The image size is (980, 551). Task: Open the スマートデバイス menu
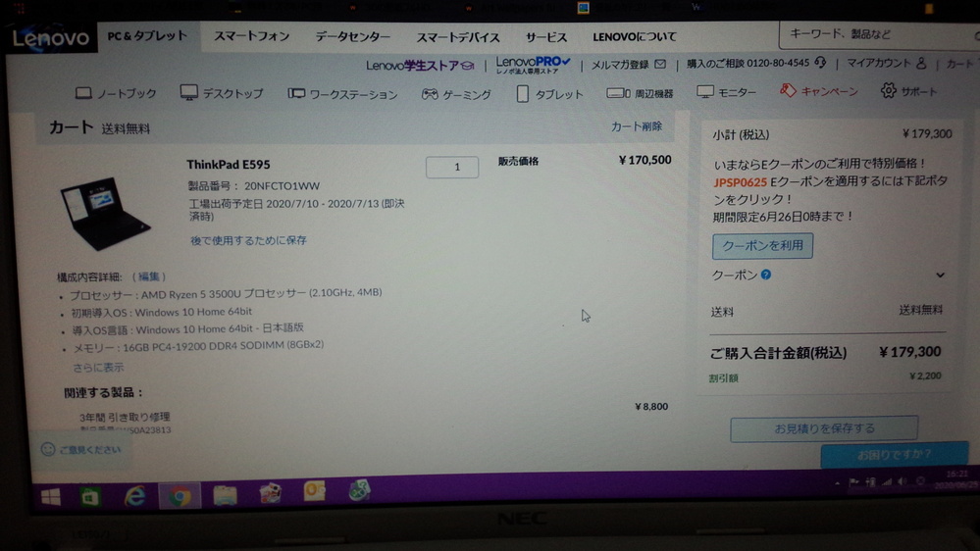(x=457, y=37)
